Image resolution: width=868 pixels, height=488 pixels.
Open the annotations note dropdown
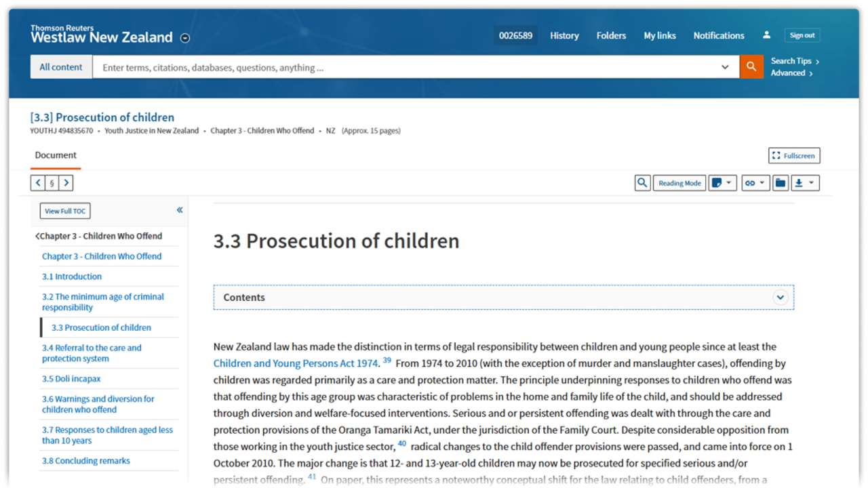722,183
